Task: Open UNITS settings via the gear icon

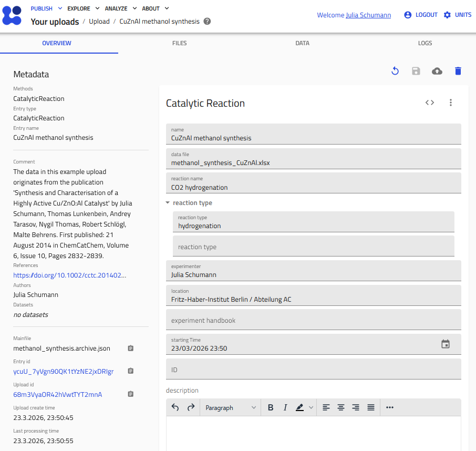Action: pyautogui.click(x=447, y=15)
